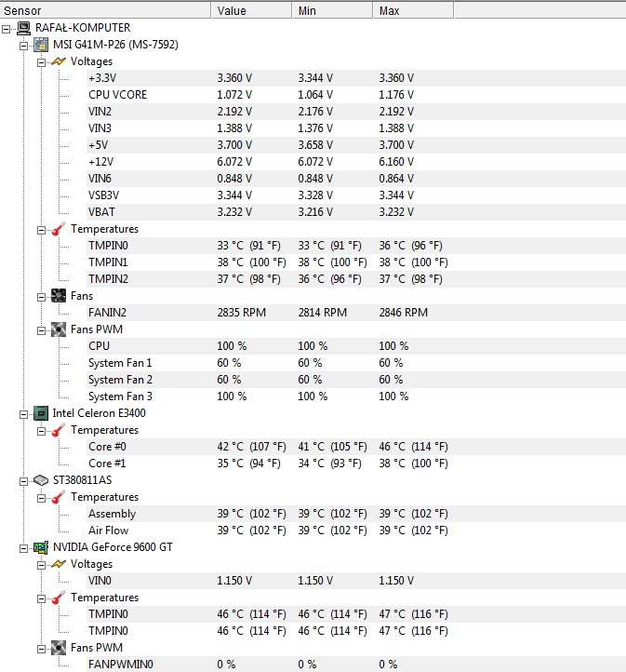626x672 pixels.
Task: Select the TMPIN1 temperature row
Action: pyautogui.click(x=356, y=262)
